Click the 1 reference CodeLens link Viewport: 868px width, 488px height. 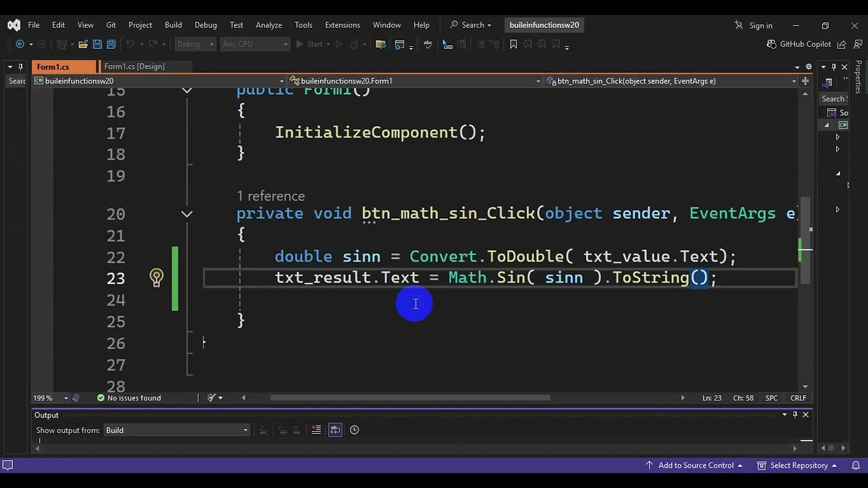271,196
